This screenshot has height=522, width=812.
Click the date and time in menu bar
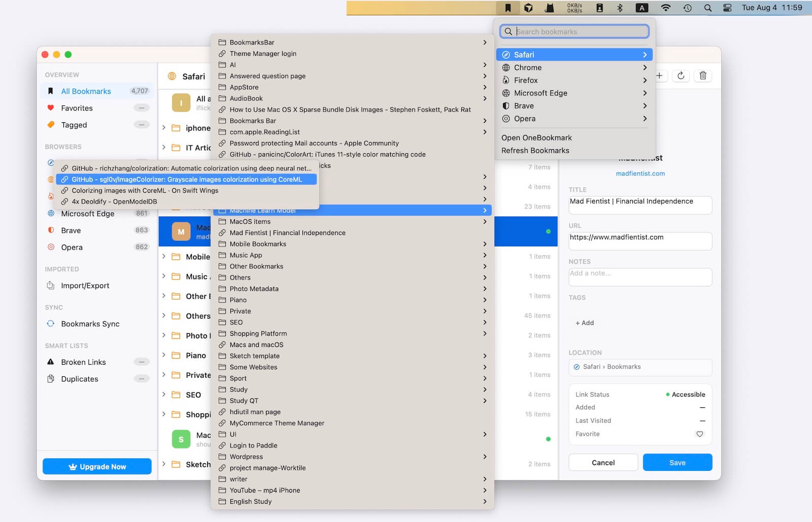[x=771, y=8]
